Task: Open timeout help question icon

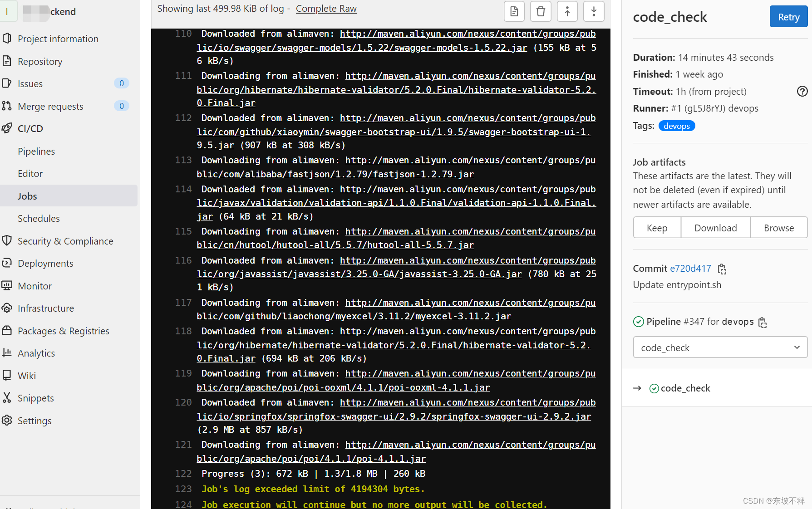Action: pyautogui.click(x=802, y=91)
